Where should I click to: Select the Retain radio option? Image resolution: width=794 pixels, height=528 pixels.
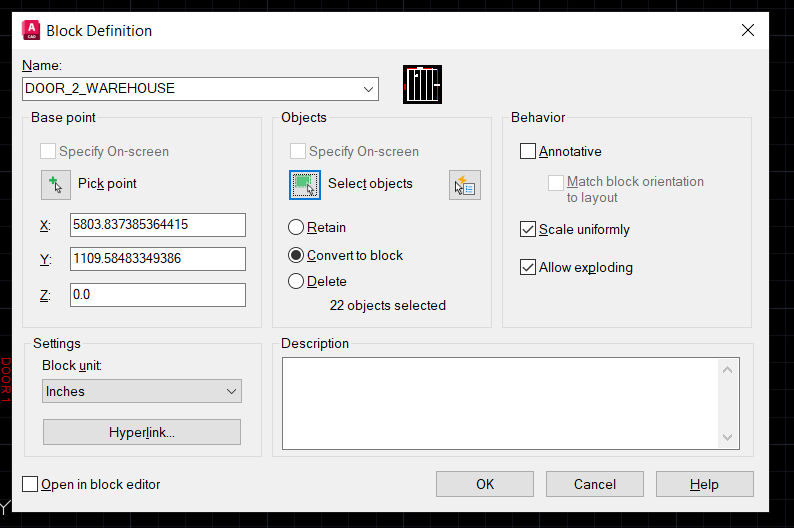(x=296, y=227)
